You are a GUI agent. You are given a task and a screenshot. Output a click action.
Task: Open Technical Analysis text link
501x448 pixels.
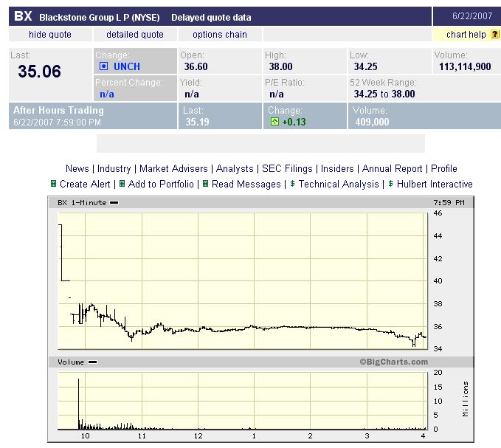click(x=339, y=184)
